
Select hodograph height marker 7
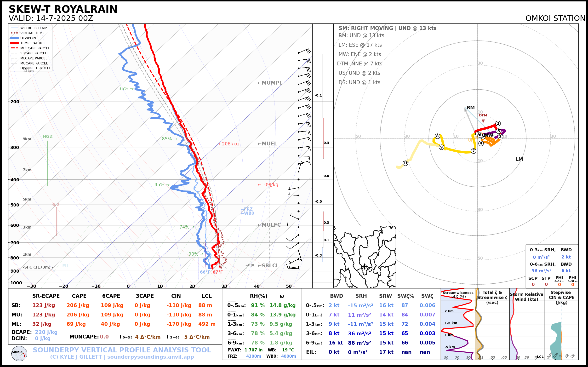tap(474, 151)
